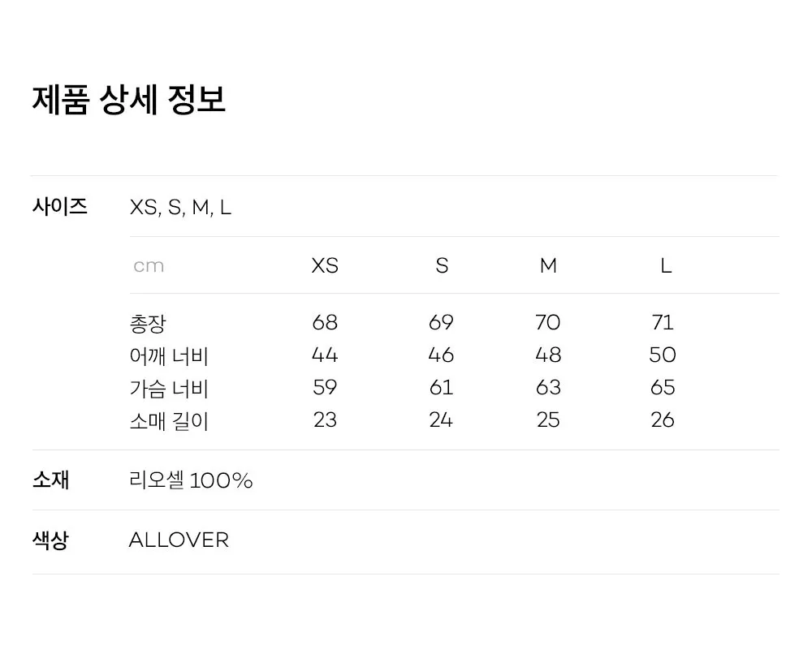The width and height of the screenshot is (812, 654).
Task: Click the L 어깨 너비 value 50
Action: (x=663, y=355)
